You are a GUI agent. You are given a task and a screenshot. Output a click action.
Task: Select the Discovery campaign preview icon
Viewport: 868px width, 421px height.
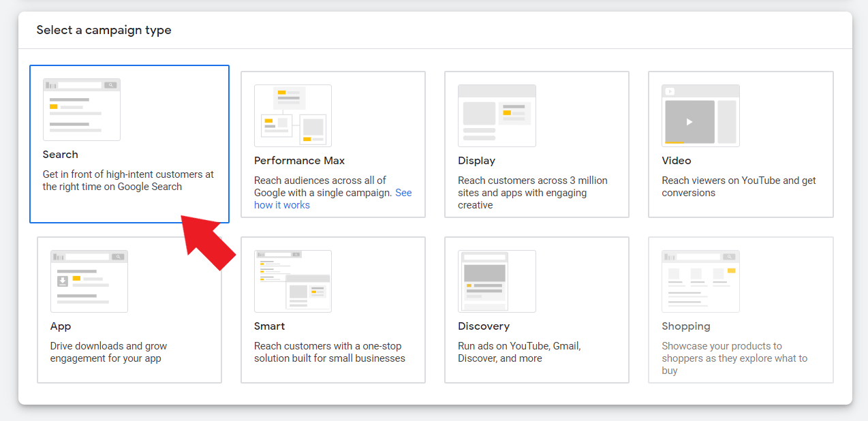pyautogui.click(x=497, y=281)
